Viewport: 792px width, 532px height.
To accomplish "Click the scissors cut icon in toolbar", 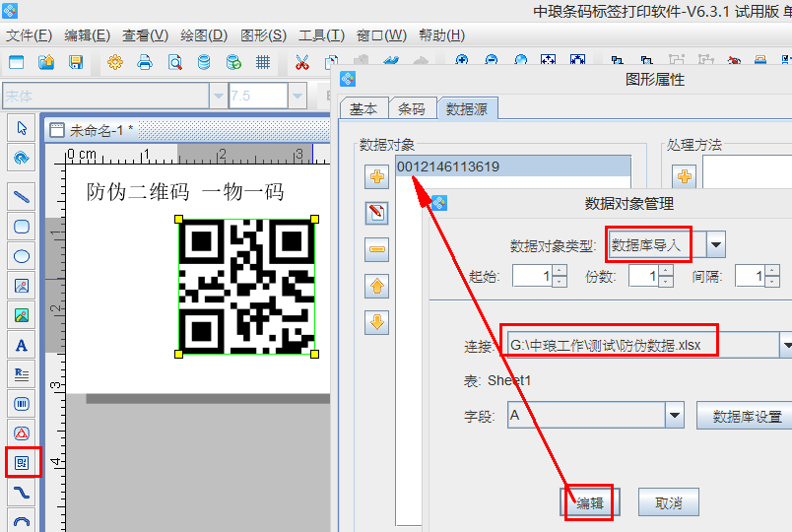I will (302, 62).
